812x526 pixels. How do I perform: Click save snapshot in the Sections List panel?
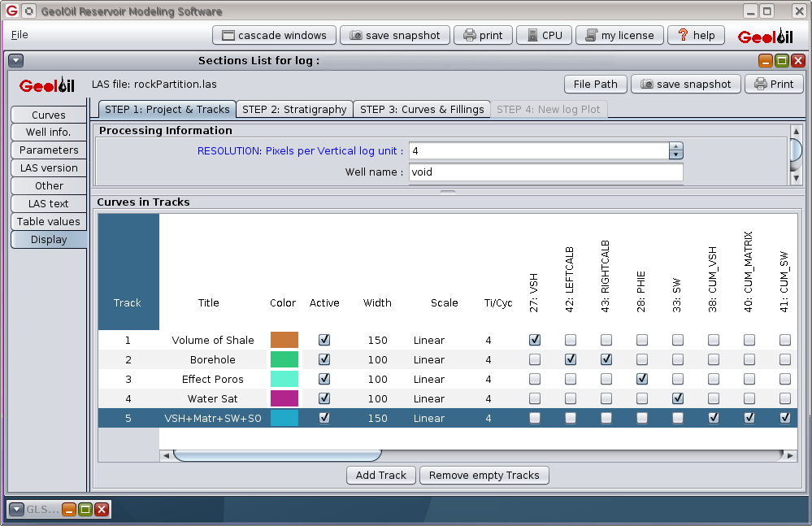coord(686,84)
